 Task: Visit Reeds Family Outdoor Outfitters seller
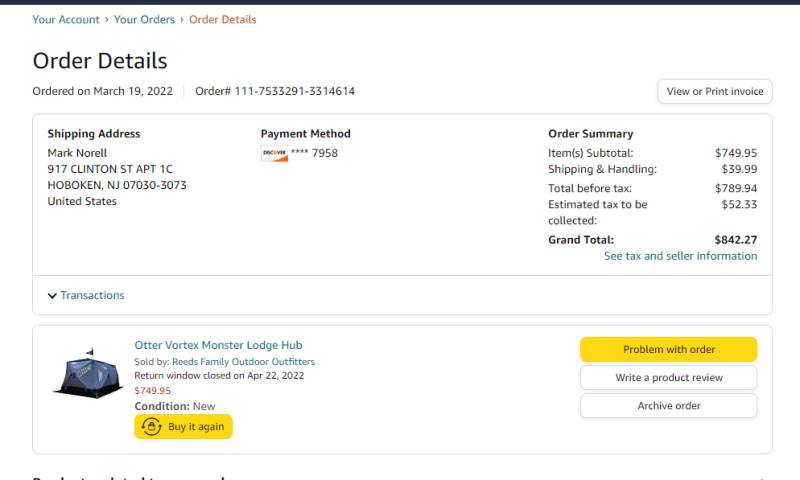[243, 362]
